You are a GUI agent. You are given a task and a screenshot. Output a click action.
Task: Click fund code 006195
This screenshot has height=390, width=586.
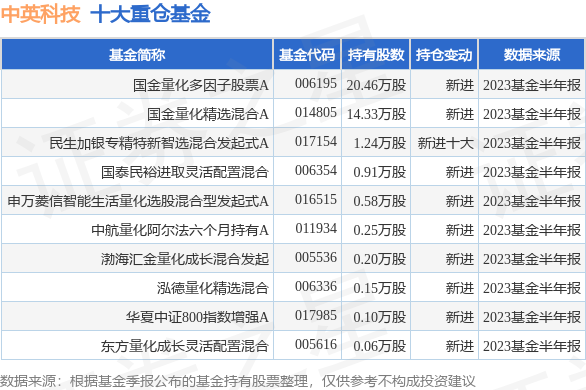click(x=316, y=83)
